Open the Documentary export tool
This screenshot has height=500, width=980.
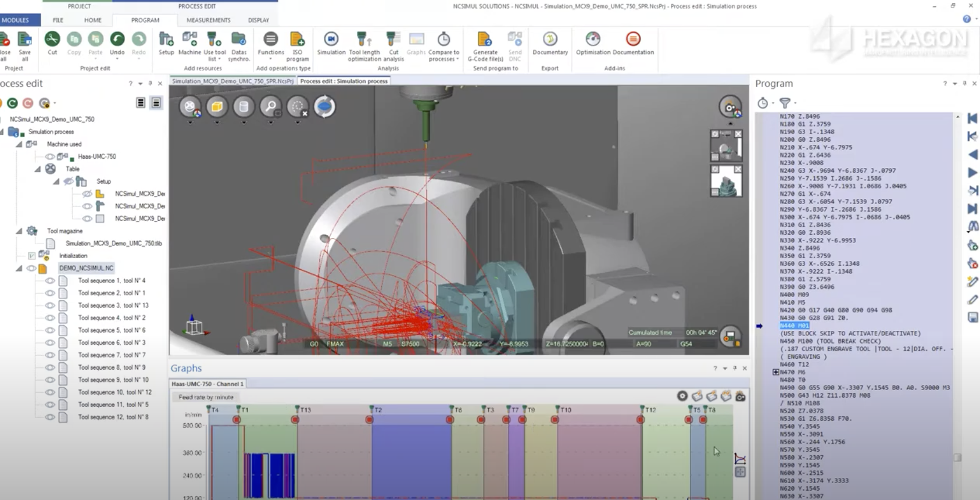click(x=550, y=40)
